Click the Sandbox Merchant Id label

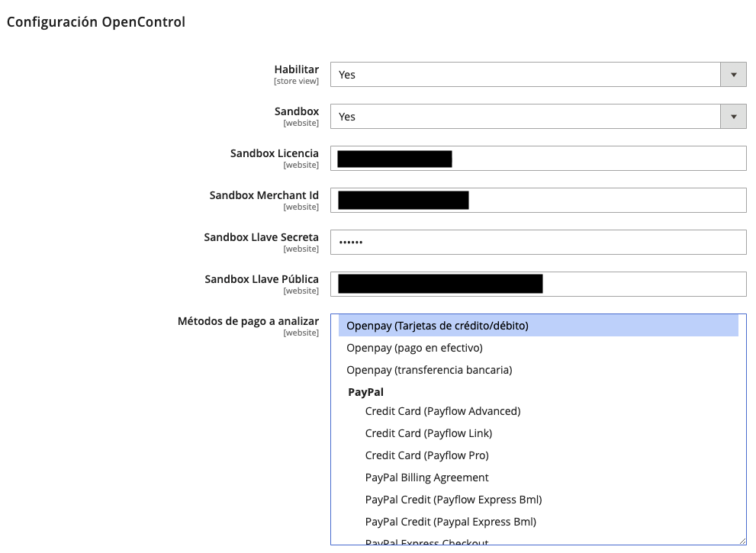tap(264, 195)
